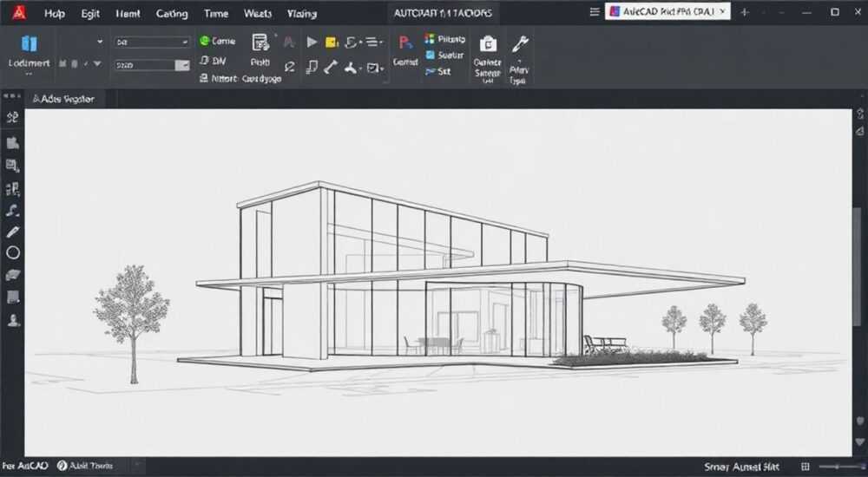Select the circle tool in left sidebar
Viewport: 868px width, 477px height.
tap(13, 253)
